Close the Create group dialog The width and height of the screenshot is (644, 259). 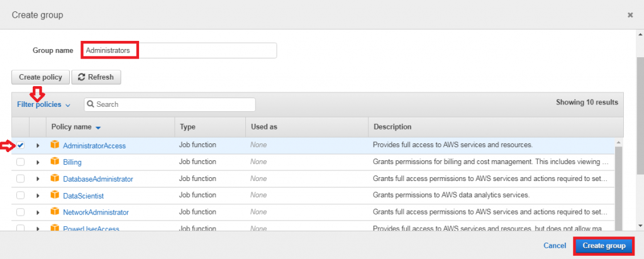[x=630, y=15]
